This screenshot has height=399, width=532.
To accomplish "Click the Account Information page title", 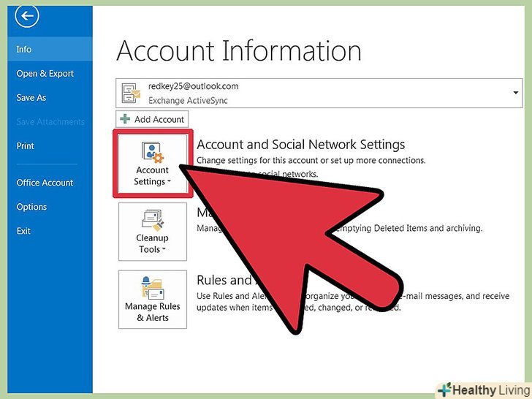I will click(239, 51).
